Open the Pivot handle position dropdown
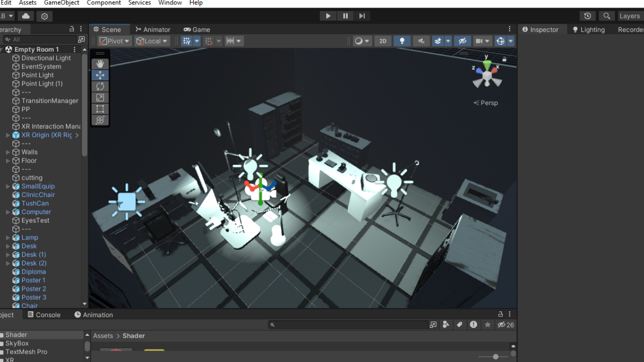This screenshot has height=362, width=644. (x=115, y=41)
